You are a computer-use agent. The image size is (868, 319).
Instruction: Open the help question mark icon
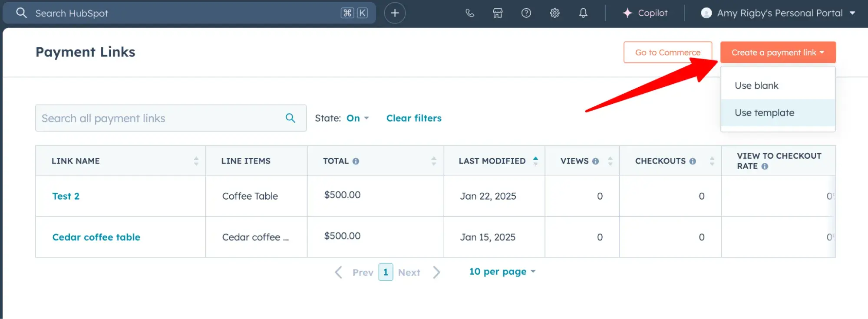coord(526,13)
